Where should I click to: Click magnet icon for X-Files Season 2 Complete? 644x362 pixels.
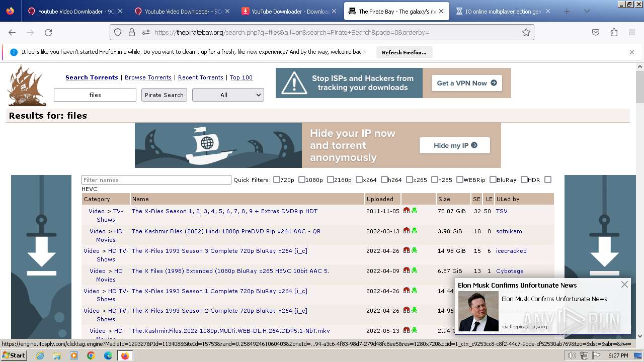pyautogui.click(x=407, y=310)
